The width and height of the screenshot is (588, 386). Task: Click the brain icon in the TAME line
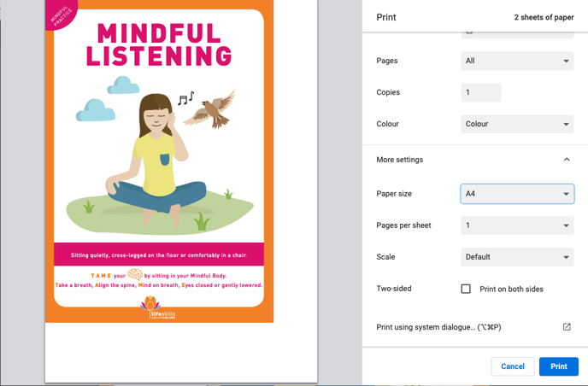(135, 274)
